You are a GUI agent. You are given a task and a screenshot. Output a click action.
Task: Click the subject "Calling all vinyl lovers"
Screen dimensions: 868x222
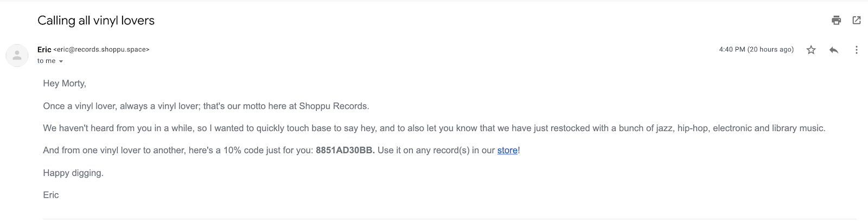(96, 21)
